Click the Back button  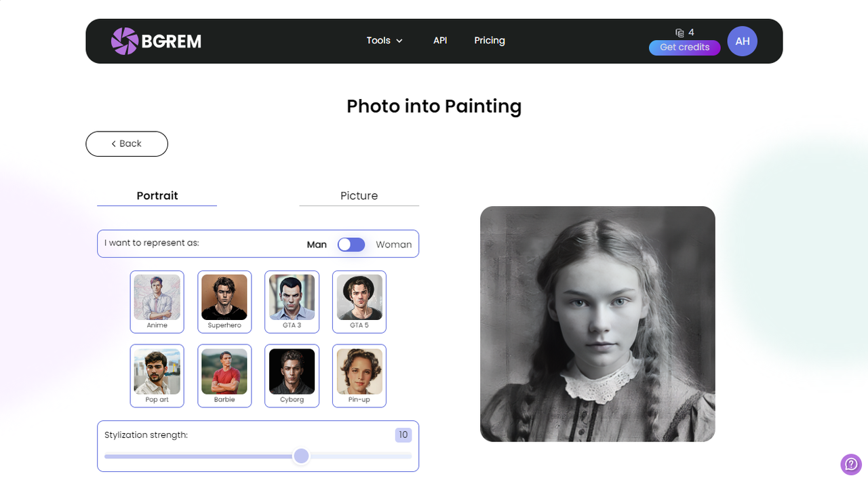(127, 144)
